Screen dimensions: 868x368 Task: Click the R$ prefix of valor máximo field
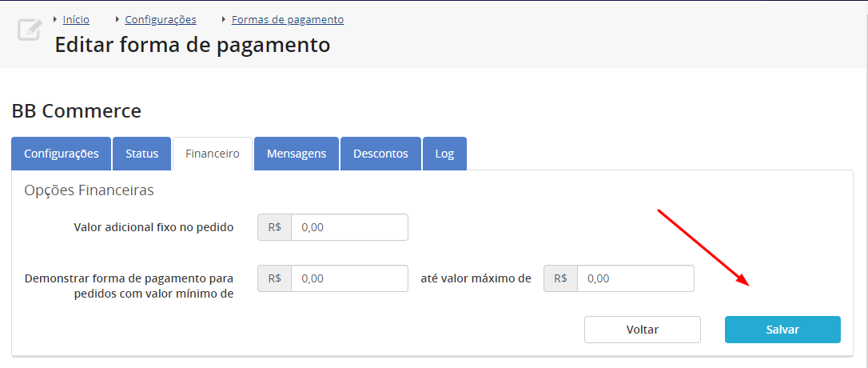(x=561, y=278)
